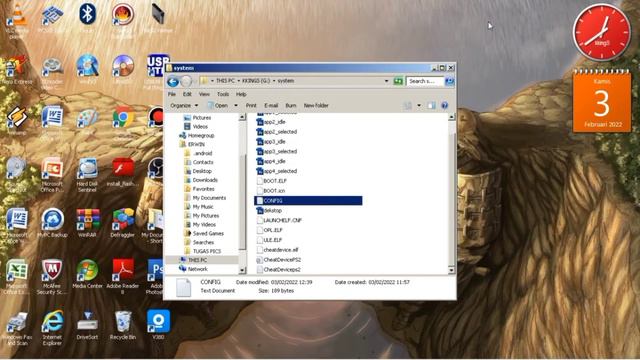The width and height of the screenshot is (640, 360).
Task: Open the Microsoft Office PowerPoint desktop icon
Action: coord(52,175)
